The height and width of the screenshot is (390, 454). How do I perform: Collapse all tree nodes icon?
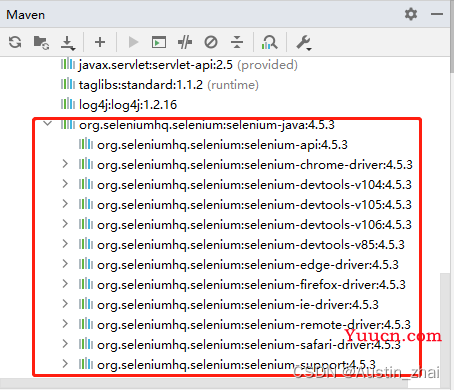click(x=237, y=42)
